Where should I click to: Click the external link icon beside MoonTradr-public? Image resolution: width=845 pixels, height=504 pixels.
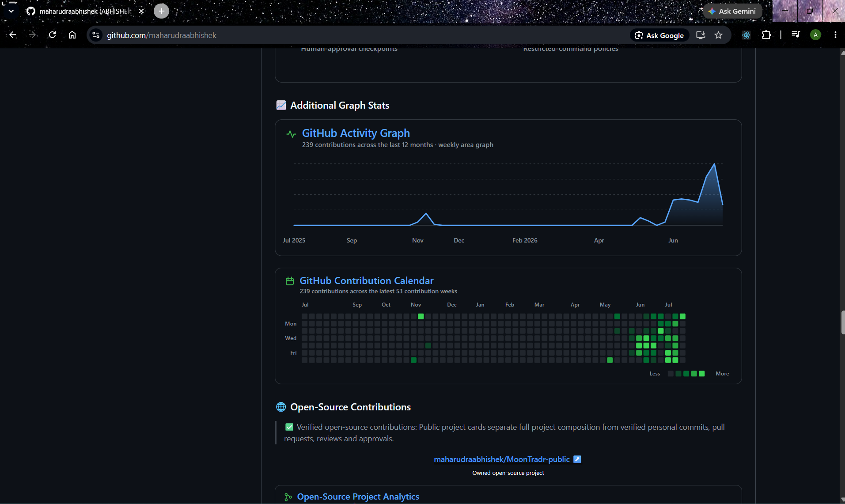[x=577, y=459]
